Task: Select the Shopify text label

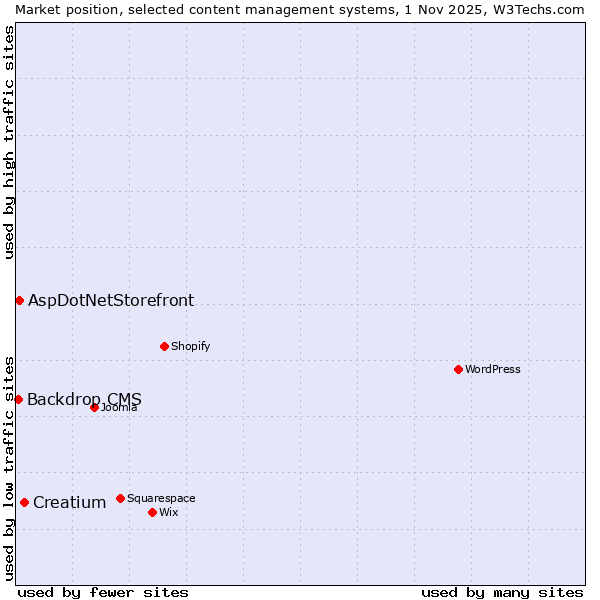Action: click(x=190, y=346)
